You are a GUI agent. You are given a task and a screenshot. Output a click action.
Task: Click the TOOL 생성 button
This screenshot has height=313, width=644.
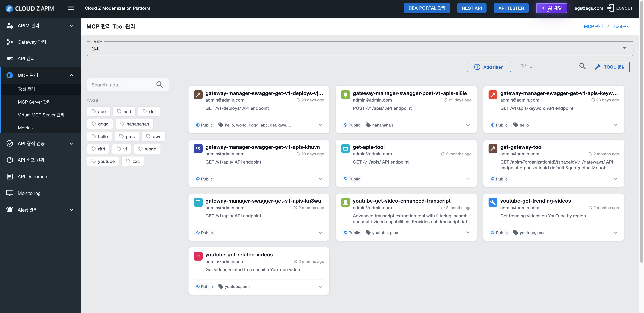[610, 67]
